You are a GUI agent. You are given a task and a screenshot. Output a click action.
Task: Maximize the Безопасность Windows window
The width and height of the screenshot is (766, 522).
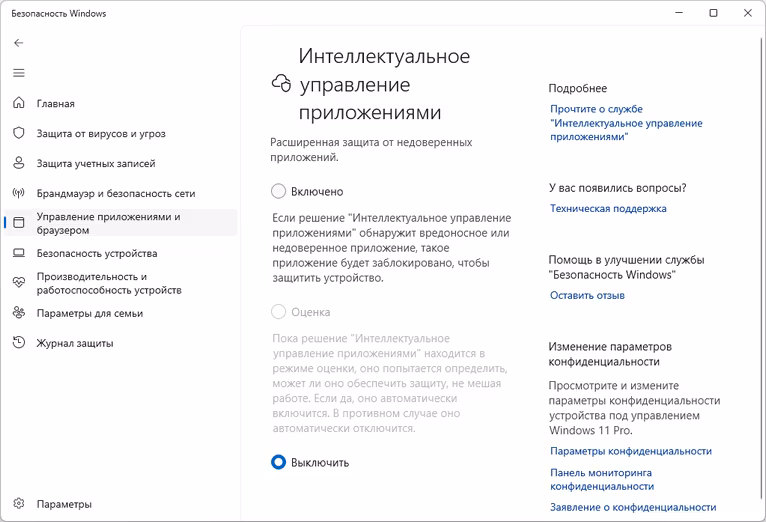tap(713, 13)
